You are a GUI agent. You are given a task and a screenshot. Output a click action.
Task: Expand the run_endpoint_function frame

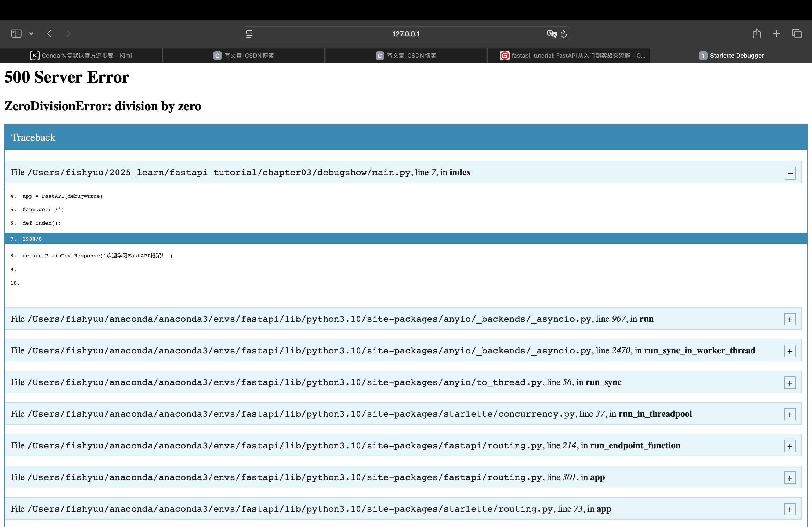pos(790,447)
